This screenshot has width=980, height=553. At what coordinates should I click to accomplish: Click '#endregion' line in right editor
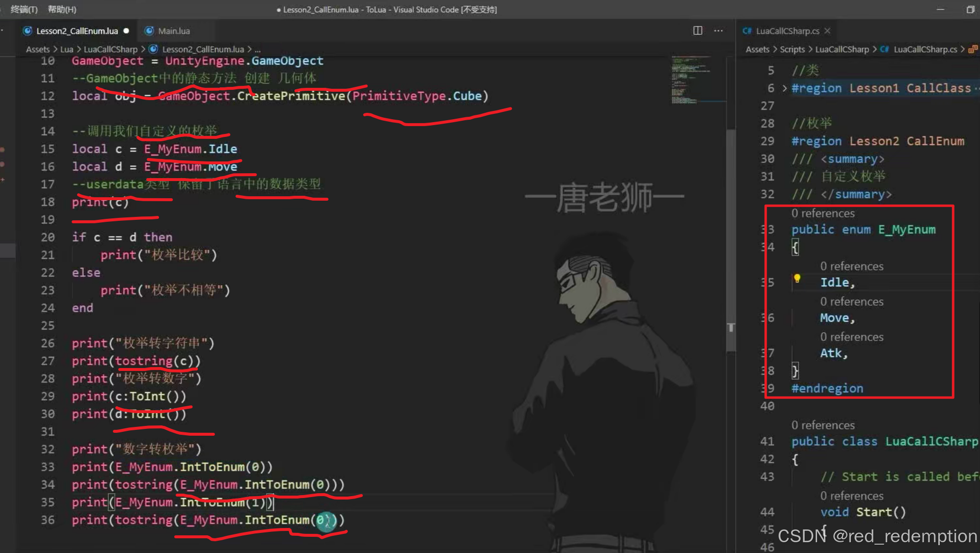827,389
